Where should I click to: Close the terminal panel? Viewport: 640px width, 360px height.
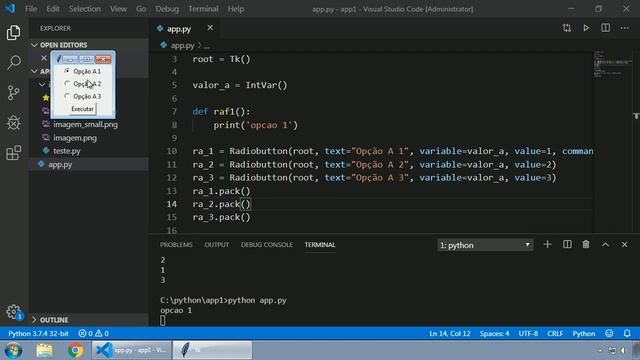click(624, 244)
